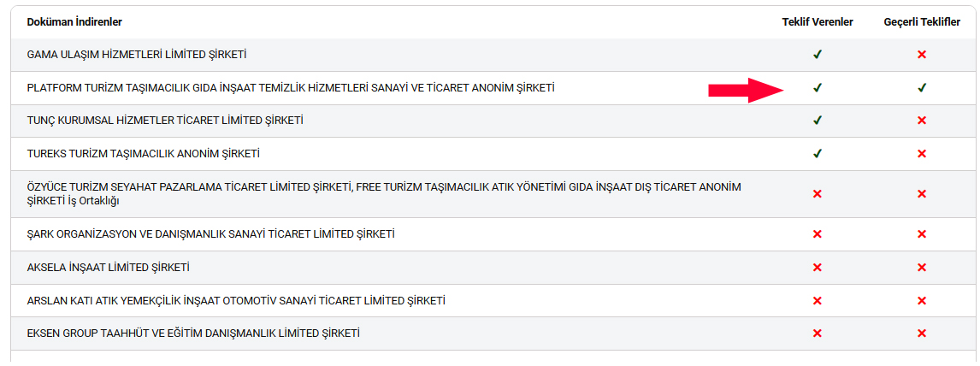Click the Teklif Verenler column header
Screen dimensions: 980x366
[818, 21]
